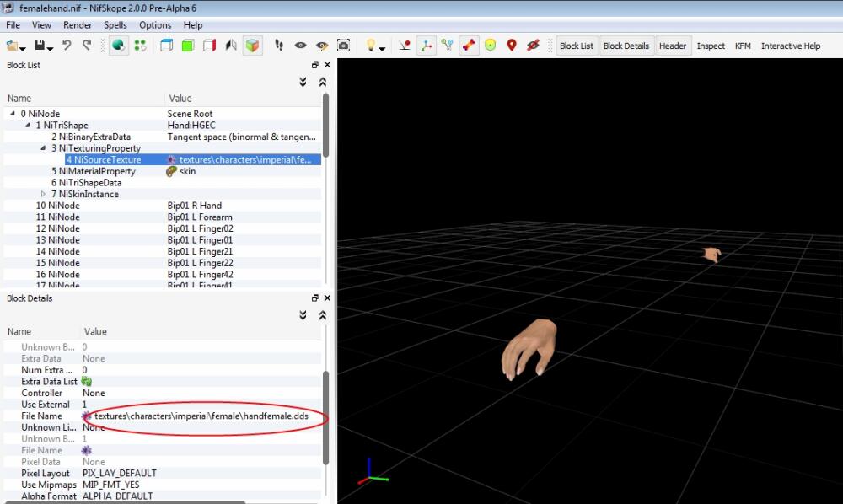This screenshot has height=504, width=843.
Task: Toggle the red map pin markers icon
Action: [x=512, y=46]
